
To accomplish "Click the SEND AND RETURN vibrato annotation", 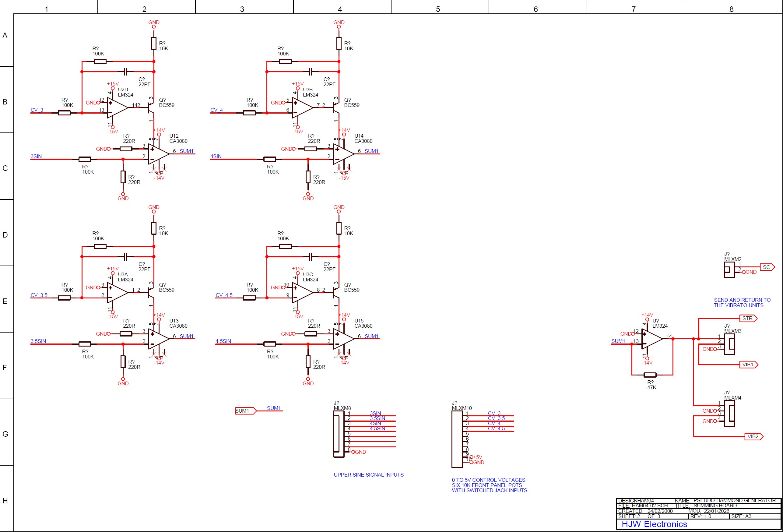I will 742,303.
